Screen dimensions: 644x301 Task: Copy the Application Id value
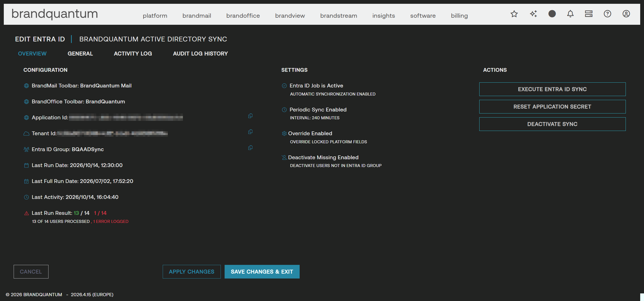[250, 116]
